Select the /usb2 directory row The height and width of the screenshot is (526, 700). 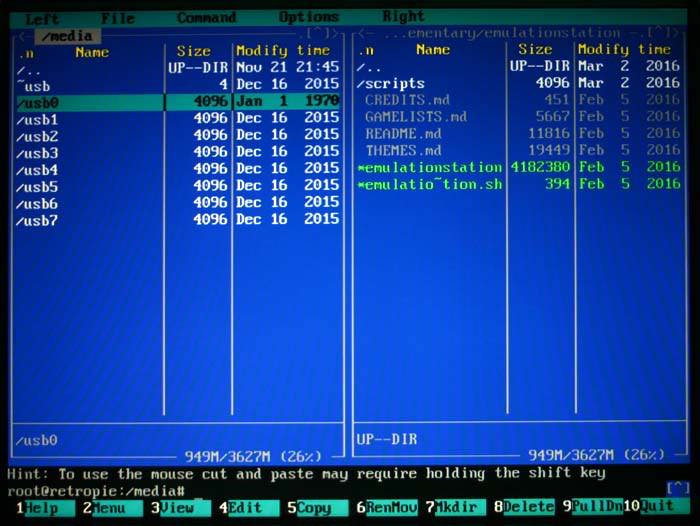tap(178, 135)
